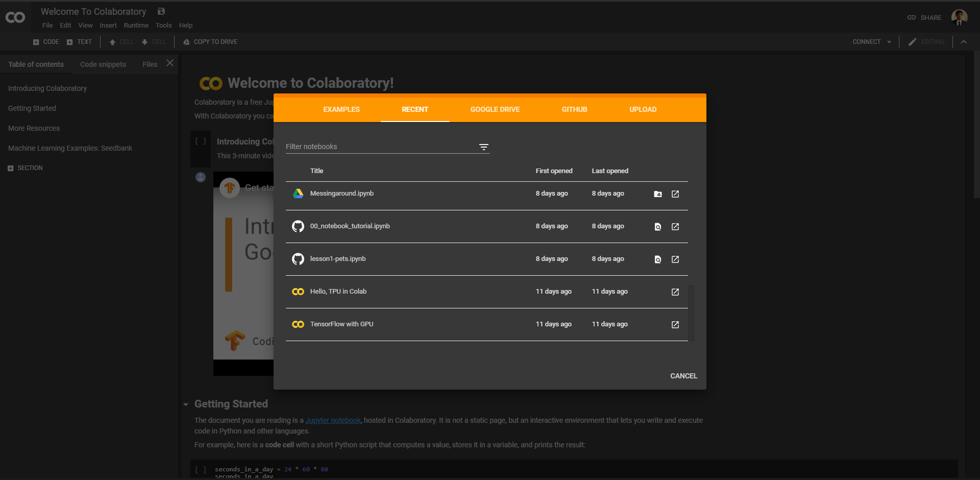This screenshot has width=980, height=480.
Task: Click the Colab icon beside Hello, TPU in Colab
Action: tap(298, 292)
